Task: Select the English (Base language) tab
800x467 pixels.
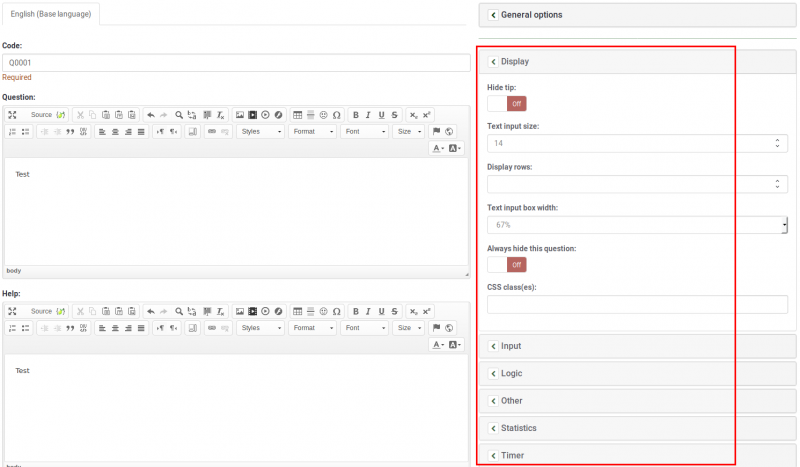Action: click(x=50, y=14)
